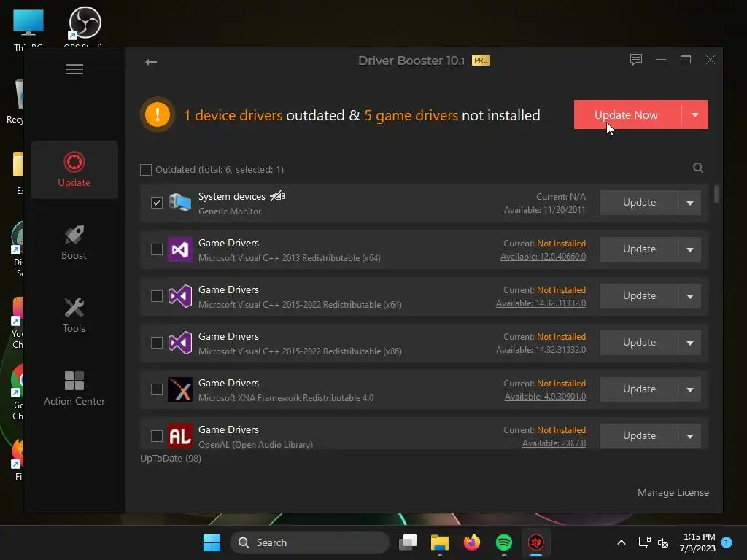Open OBS Studio desktop shortcut

pyautogui.click(x=85, y=26)
